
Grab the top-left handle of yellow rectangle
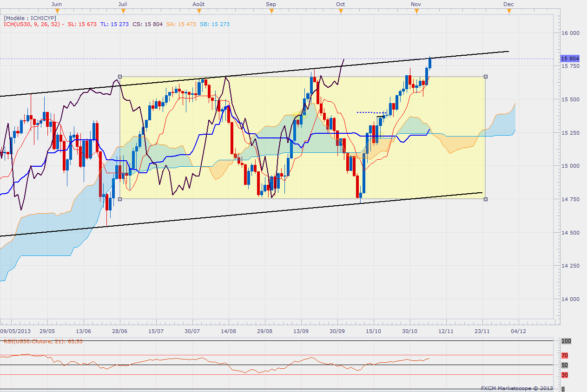tap(120, 77)
